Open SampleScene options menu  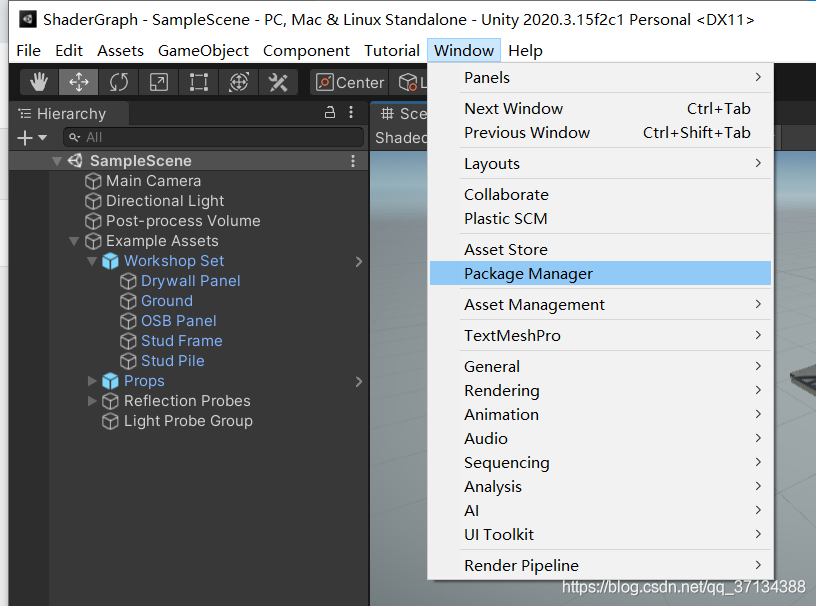click(x=353, y=161)
